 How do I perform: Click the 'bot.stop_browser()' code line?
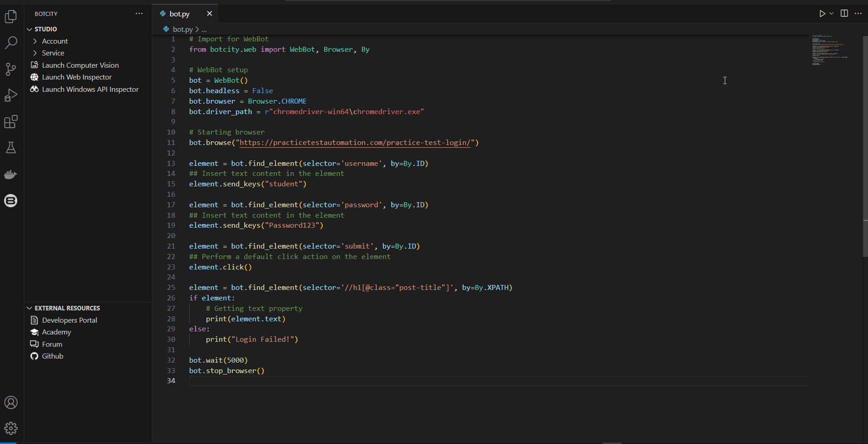pyautogui.click(x=227, y=371)
